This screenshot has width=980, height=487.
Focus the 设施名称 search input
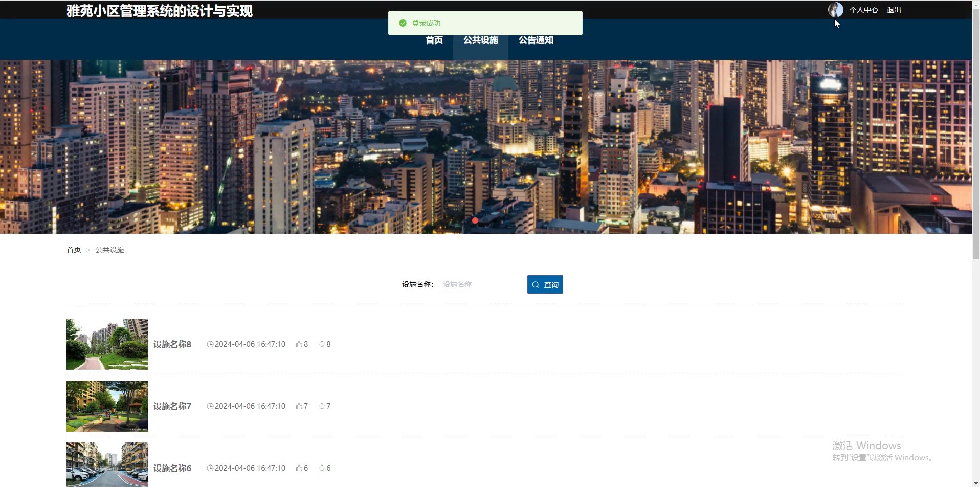pyautogui.click(x=479, y=284)
